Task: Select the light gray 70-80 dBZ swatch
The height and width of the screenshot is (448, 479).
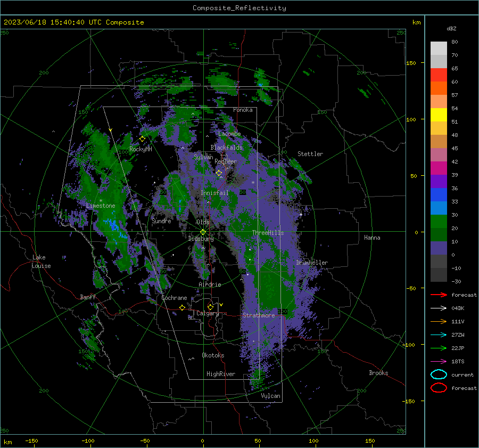Action: click(x=439, y=48)
